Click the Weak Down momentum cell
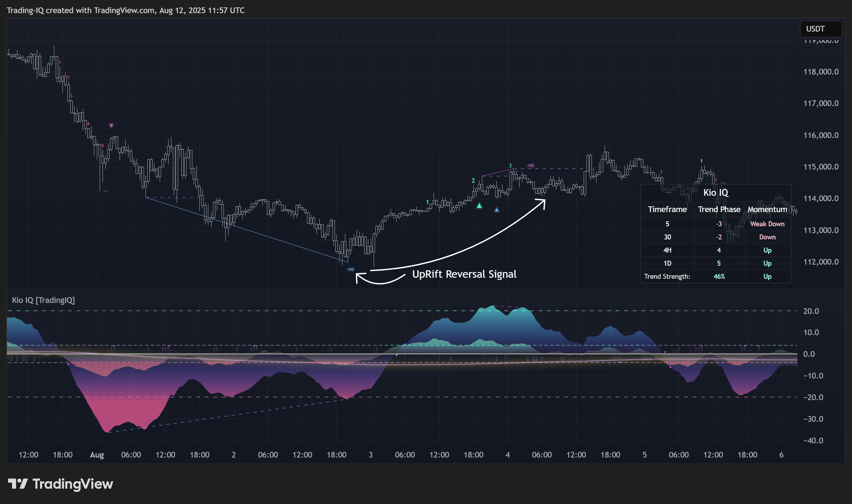This screenshot has width=852, height=504. (x=767, y=224)
